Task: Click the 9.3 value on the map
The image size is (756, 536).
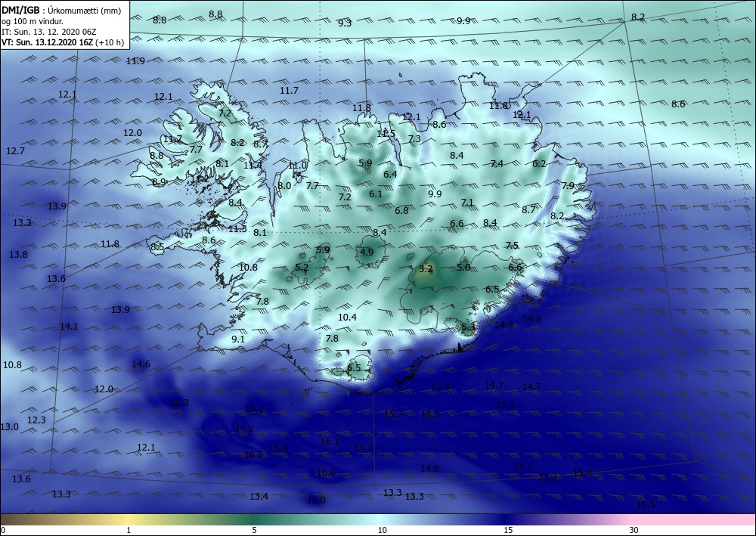Action: [x=345, y=23]
